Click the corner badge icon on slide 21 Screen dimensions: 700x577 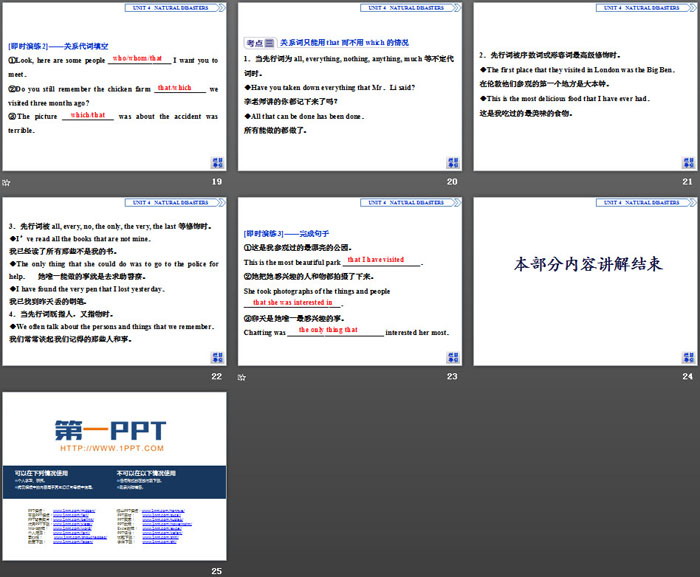pyautogui.click(x=685, y=163)
